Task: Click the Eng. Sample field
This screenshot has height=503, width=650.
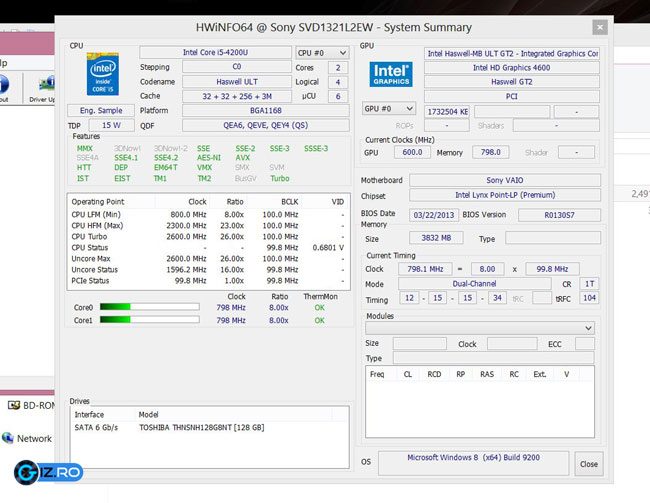Action: pyautogui.click(x=101, y=111)
